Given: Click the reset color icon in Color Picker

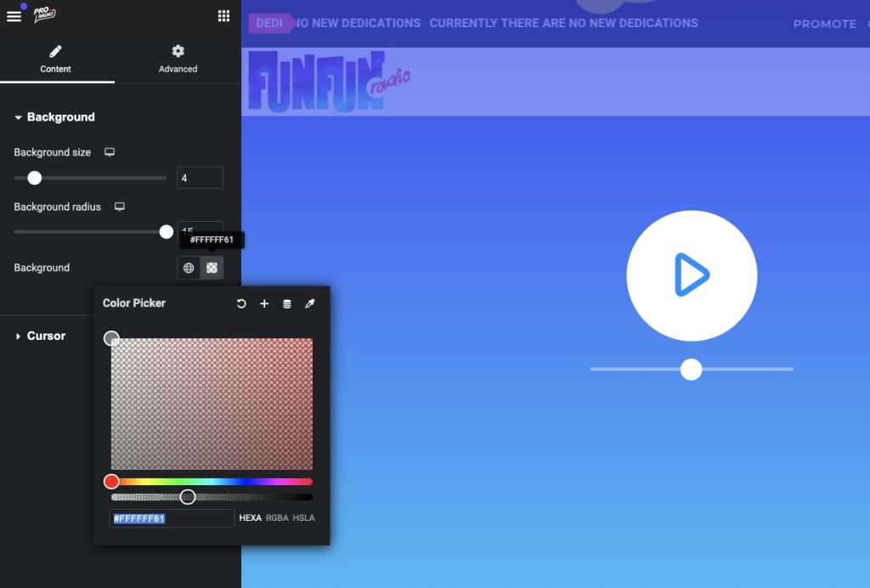Looking at the screenshot, I should (241, 303).
